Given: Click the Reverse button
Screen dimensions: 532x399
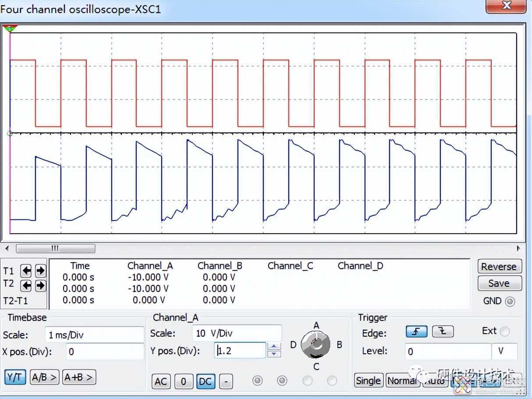Looking at the screenshot, I should (499, 267).
